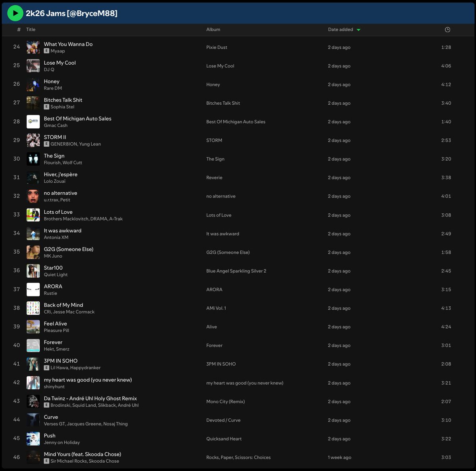Open the Pixie Dust album link
Image resolution: width=476 pixels, height=471 pixels.
coord(217,47)
